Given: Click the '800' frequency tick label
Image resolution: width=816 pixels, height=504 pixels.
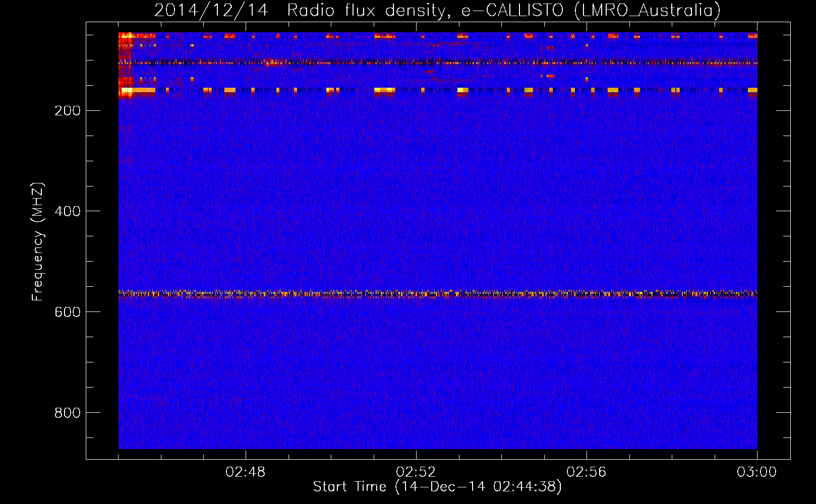Looking at the screenshot, I should [68, 413].
